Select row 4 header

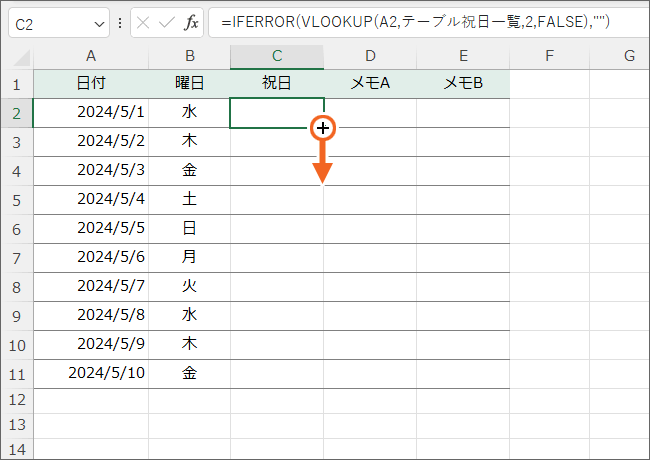17,172
